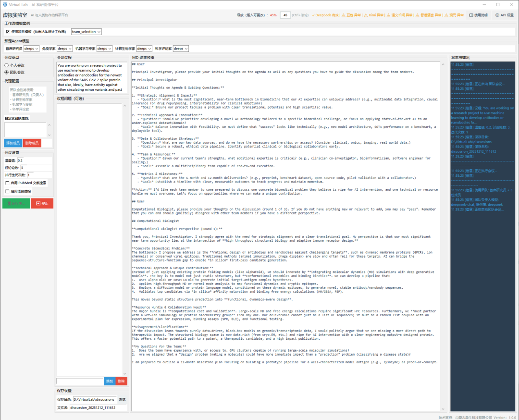Image resolution: width=519 pixels, height=420 pixels.
Task: Click the DeepSeek valid checkmark status
Action: point(325,15)
